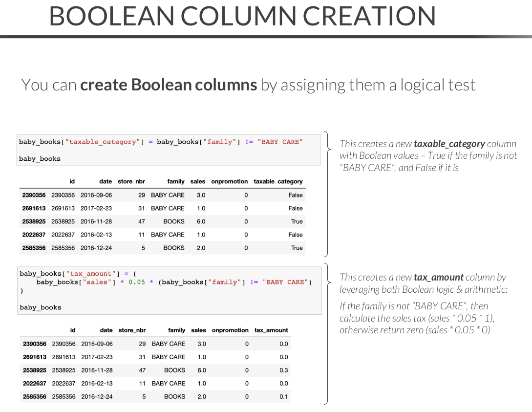Click the bold "create Boolean columns" text

click(169, 85)
